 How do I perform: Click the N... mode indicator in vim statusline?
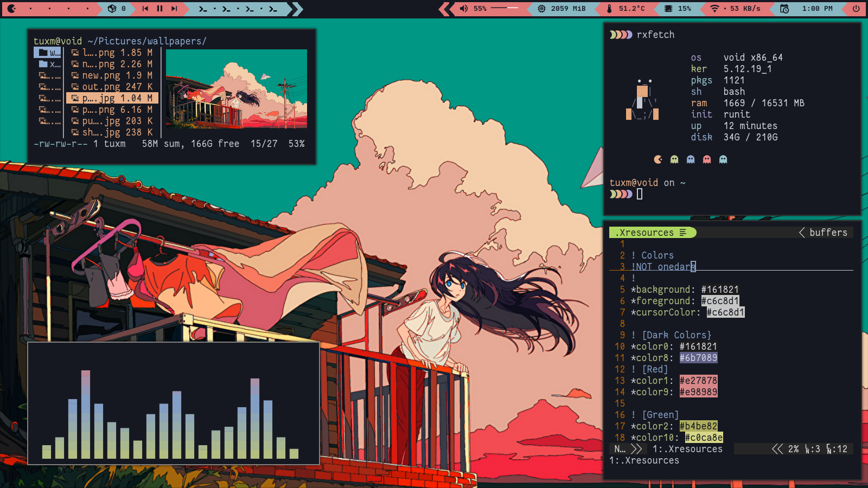[x=620, y=449]
